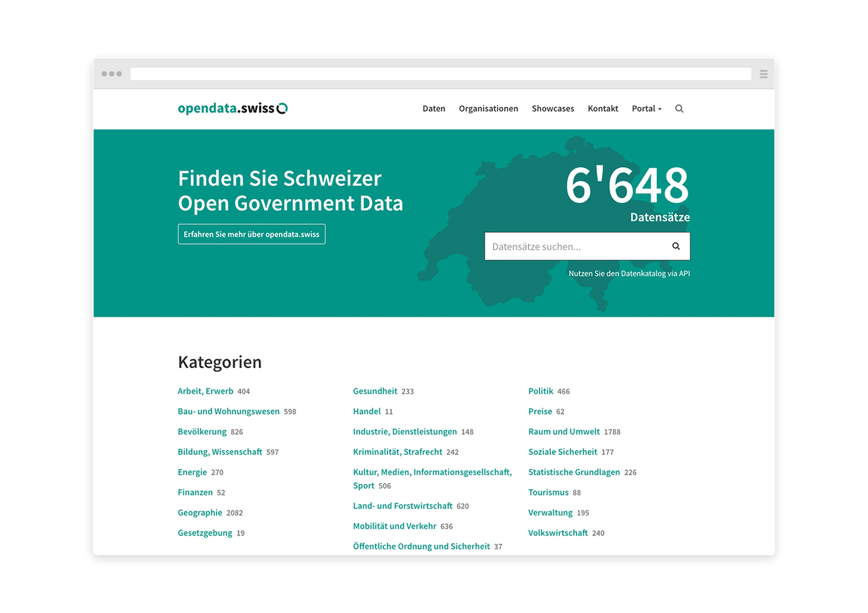Click the search button inside dataset search box
Viewport: 868px width, 613px height.
[x=676, y=246]
